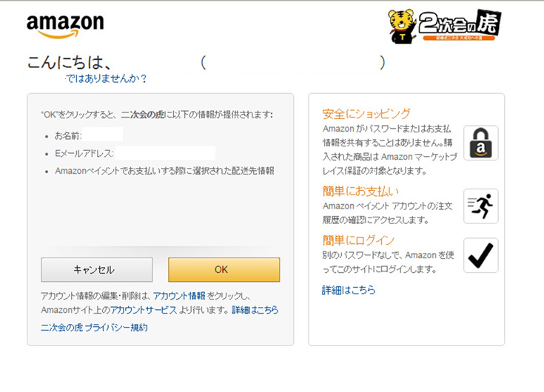The width and height of the screenshot is (544, 392).
Task: Select the 安全にショッピング heading
Action: (366, 114)
